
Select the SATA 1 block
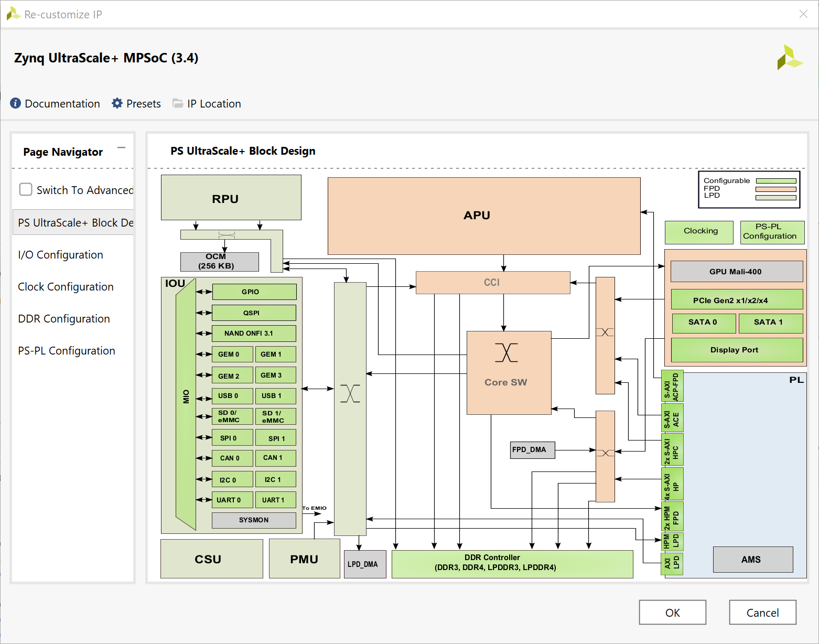pyautogui.click(x=771, y=323)
